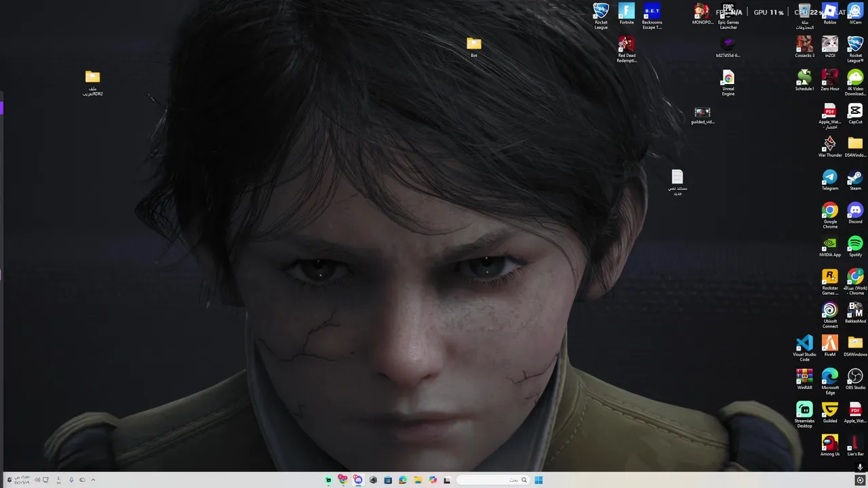
Task: Select the Zero Hour shortcut
Action: (830, 81)
